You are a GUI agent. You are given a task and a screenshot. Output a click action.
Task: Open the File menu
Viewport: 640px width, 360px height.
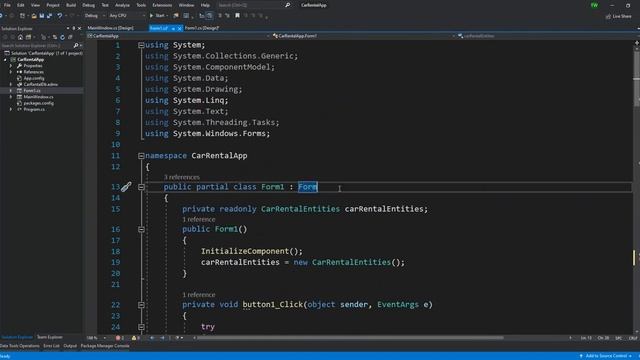coord(7,5)
